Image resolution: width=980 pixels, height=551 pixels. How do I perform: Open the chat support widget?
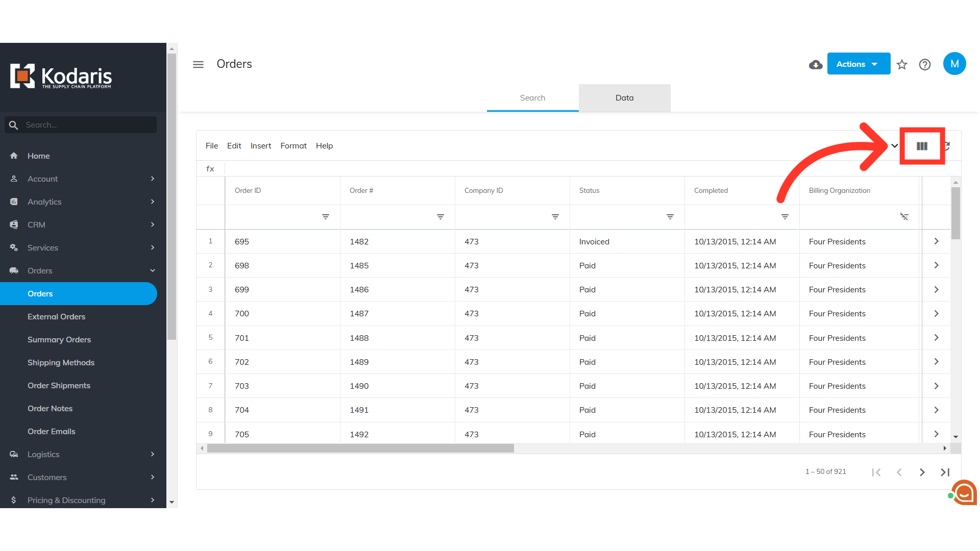coord(964,493)
